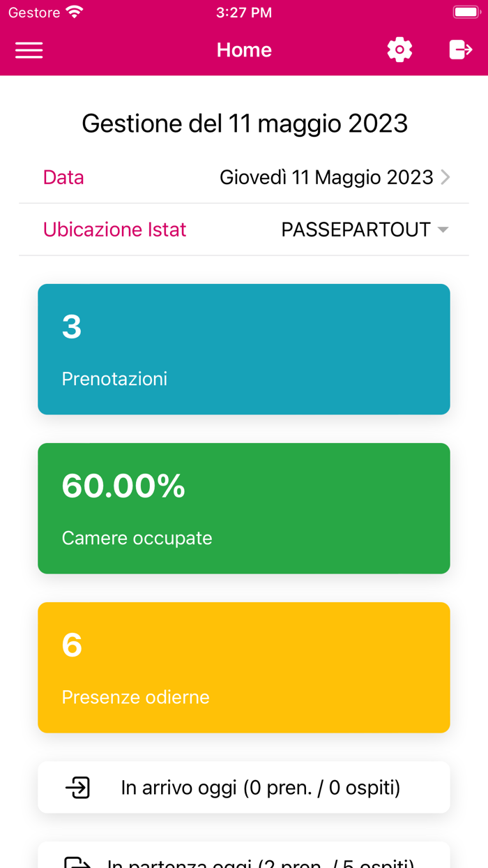This screenshot has height=868, width=488.
Task: Select the 'Giovedì 11 Maggio 2023' date field
Action: (327, 177)
